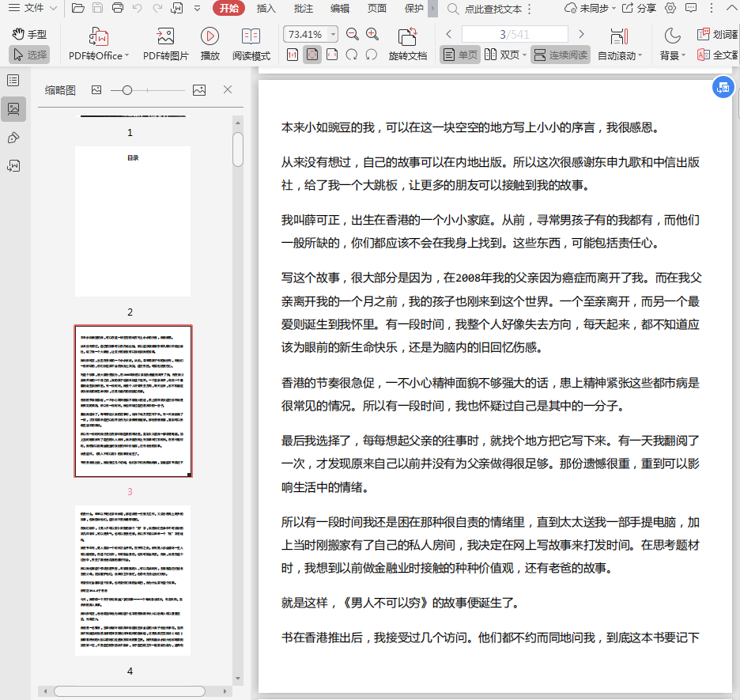
Task: Toggle 连续阅读 continuous reading
Action: 561,55
